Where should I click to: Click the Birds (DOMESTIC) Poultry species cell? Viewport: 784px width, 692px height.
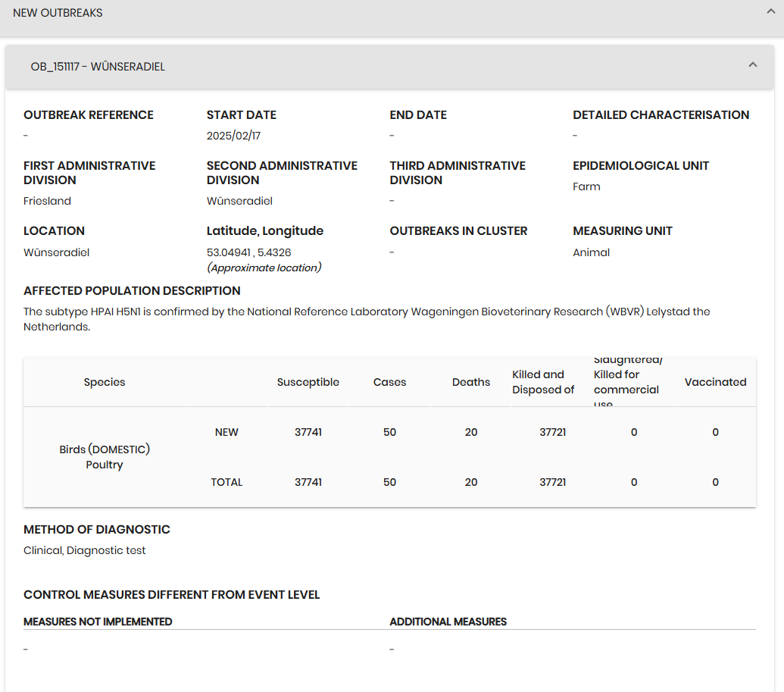[105, 457]
